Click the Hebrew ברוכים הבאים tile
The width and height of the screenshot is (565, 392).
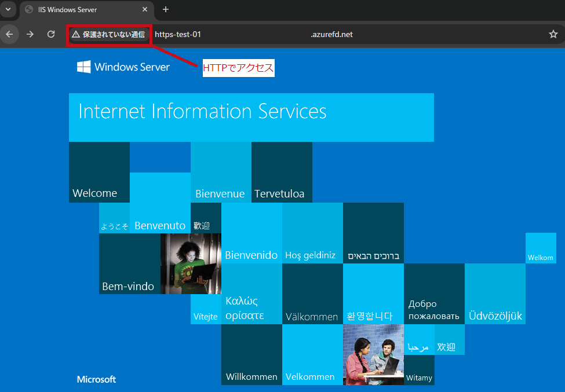click(373, 233)
